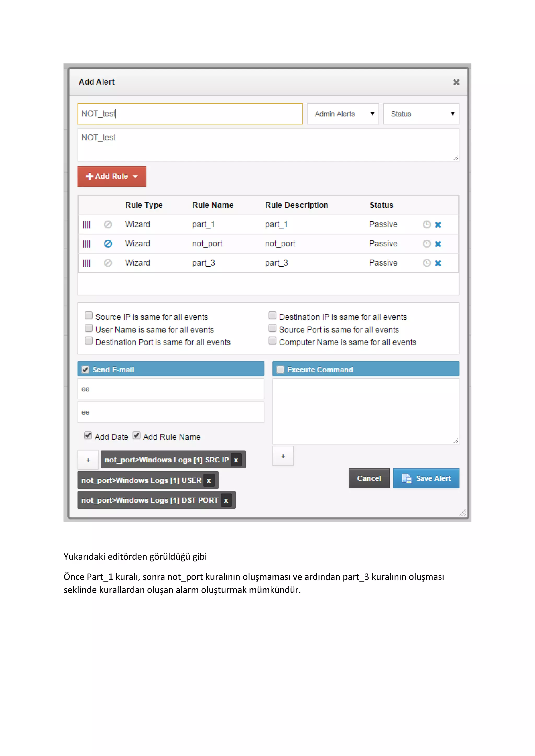Click the clock icon in part_3 row
Screen dimensions: 535x756
(x=427, y=263)
